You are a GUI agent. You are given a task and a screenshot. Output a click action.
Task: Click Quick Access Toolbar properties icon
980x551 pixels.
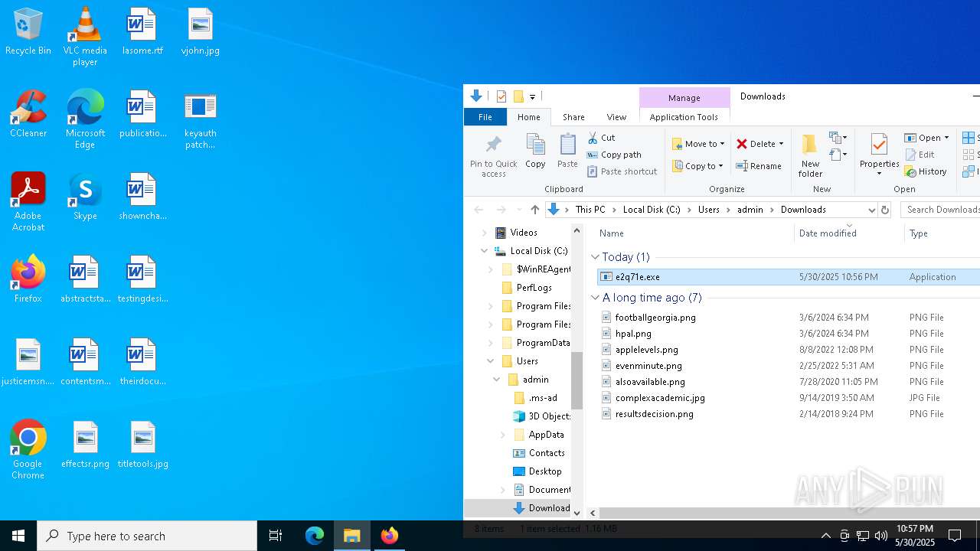click(x=501, y=96)
